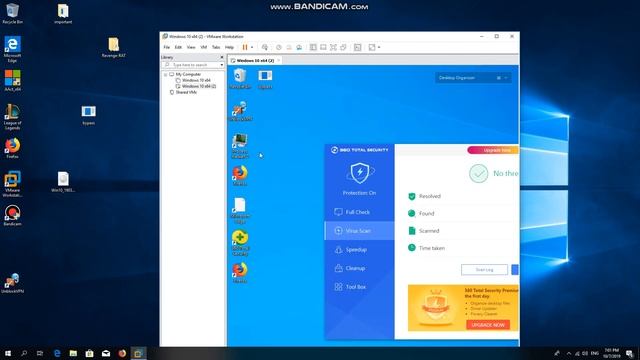Screen dimensions: 640x360
Task: Click VMware stretch guest display icon
Action: coord(372,47)
